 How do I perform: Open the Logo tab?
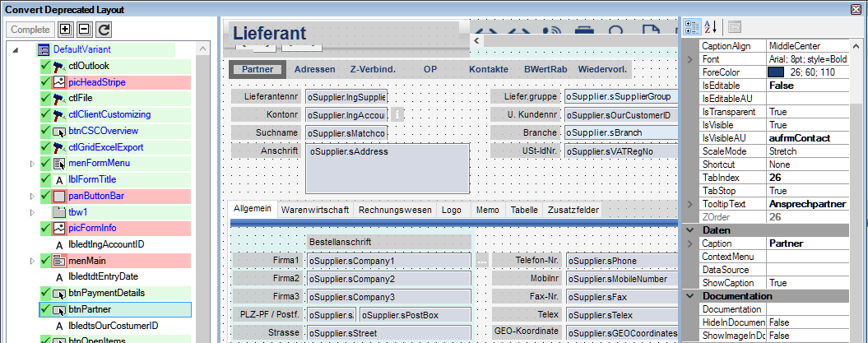(452, 210)
